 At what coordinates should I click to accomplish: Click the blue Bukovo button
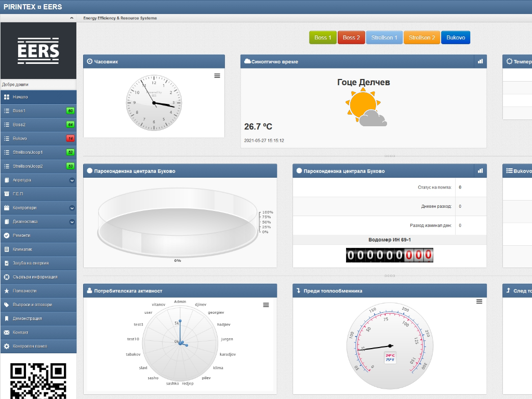(456, 37)
